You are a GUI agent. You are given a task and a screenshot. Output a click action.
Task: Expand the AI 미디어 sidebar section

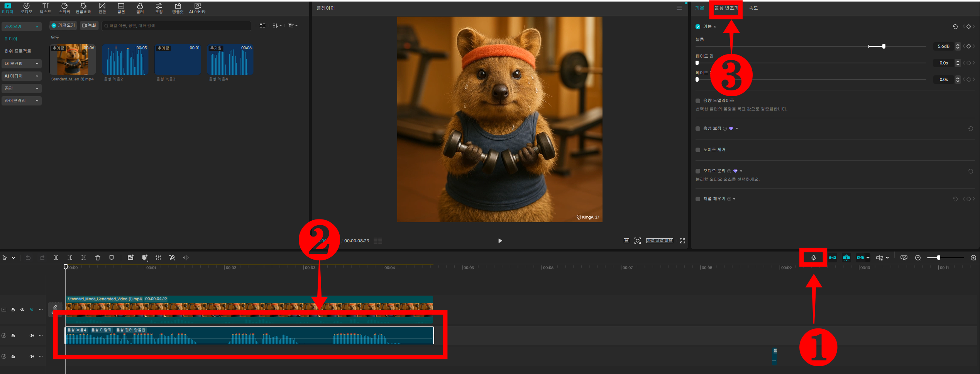coord(22,76)
